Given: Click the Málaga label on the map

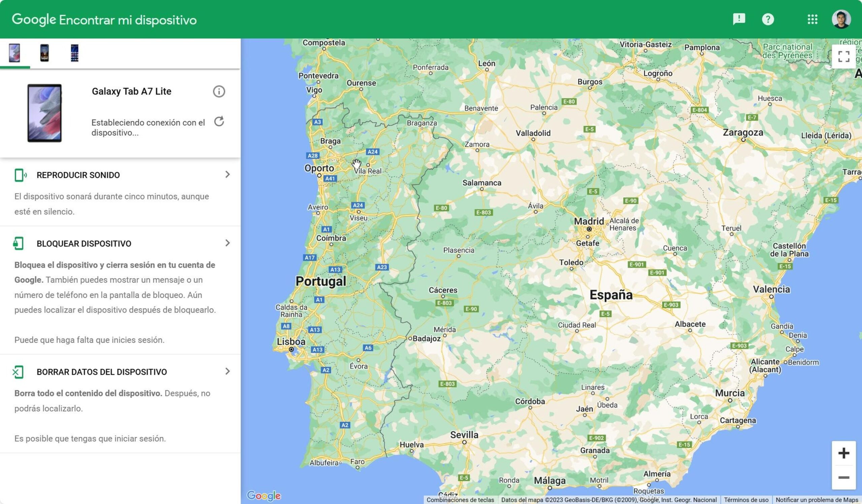Looking at the screenshot, I should coord(550,481).
